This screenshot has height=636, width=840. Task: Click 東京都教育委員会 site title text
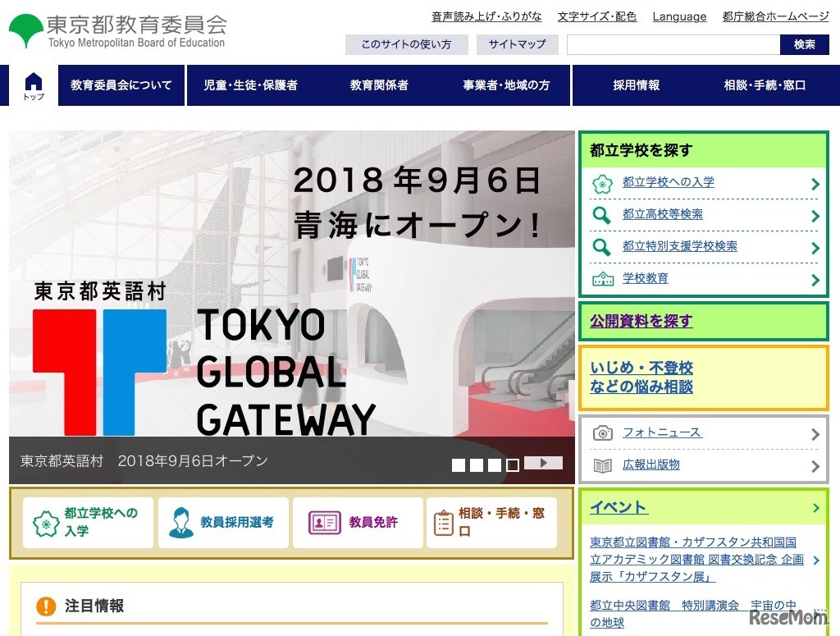point(137,25)
